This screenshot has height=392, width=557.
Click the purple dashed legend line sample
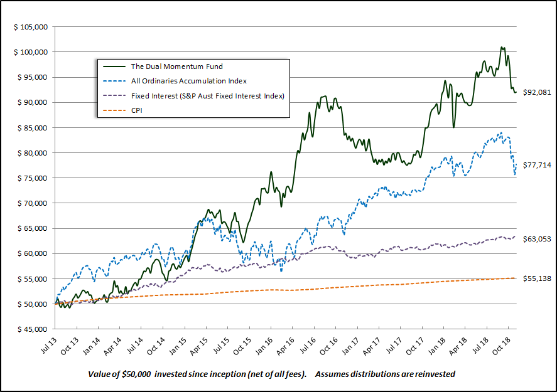112,96
